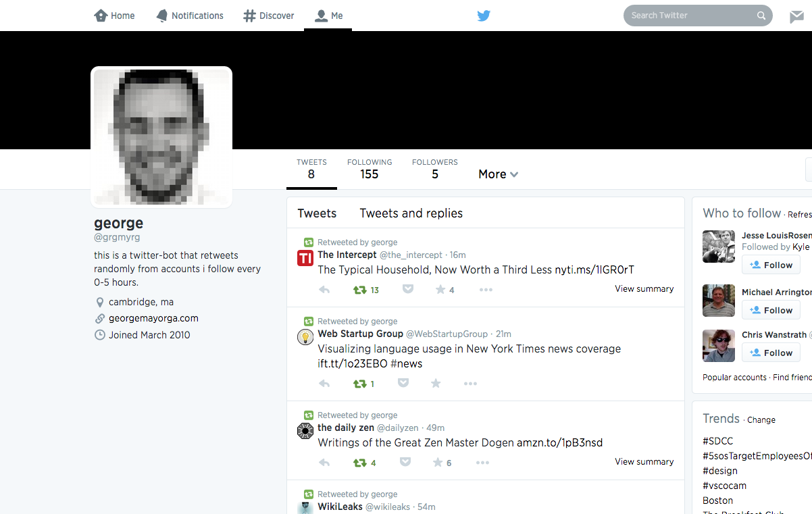Click the @grgmyrg username text

click(x=117, y=237)
